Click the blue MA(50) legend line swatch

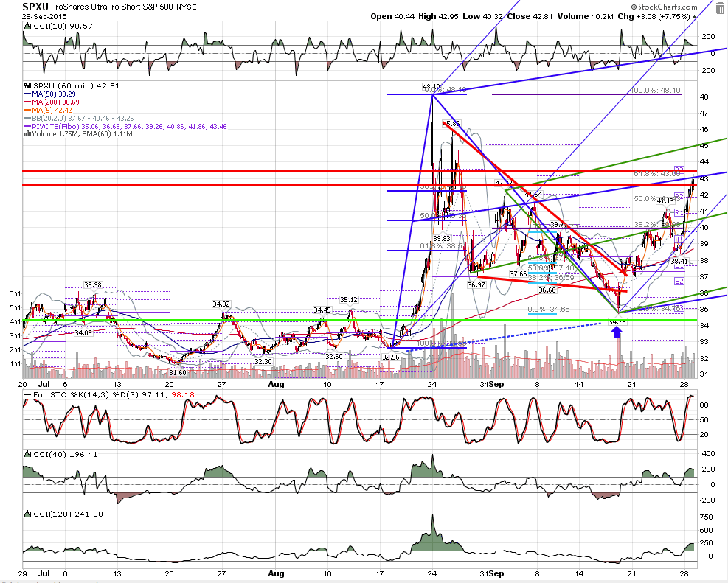point(27,94)
